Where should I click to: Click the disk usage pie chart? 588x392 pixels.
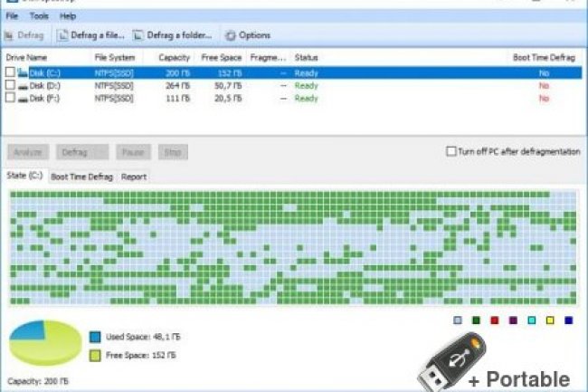(45, 342)
